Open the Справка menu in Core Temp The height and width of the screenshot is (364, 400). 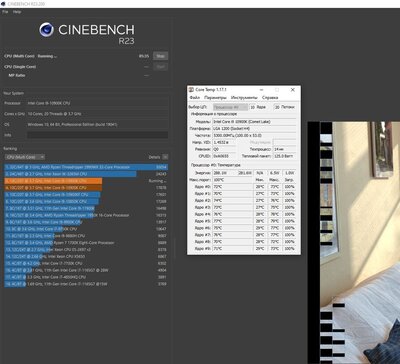(270, 98)
